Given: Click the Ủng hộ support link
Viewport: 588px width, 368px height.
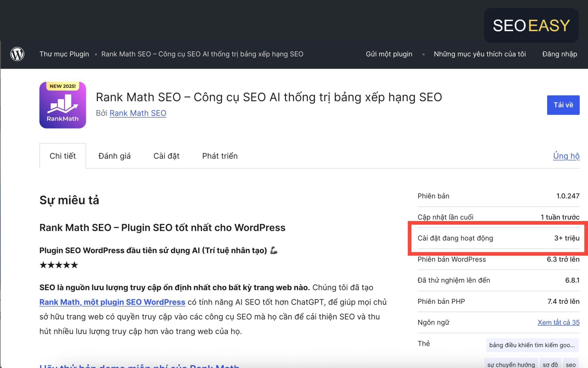Looking at the screenshot, I should pos(566,156).
